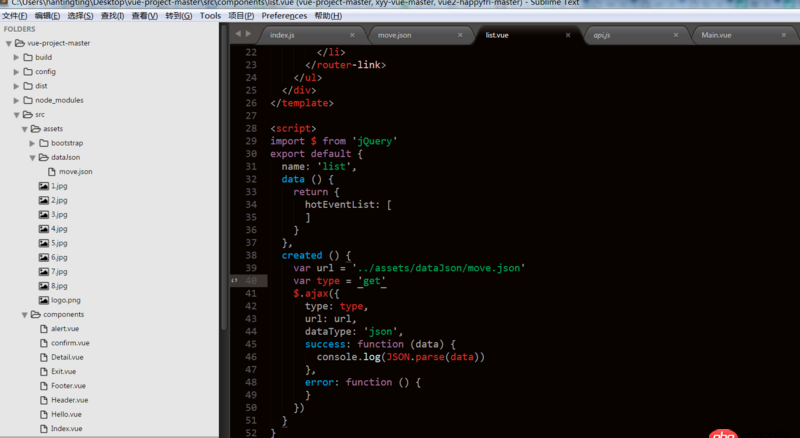Expand the bootstrap folder arrow
800x438 pixels.
click(x=32, y=143)
